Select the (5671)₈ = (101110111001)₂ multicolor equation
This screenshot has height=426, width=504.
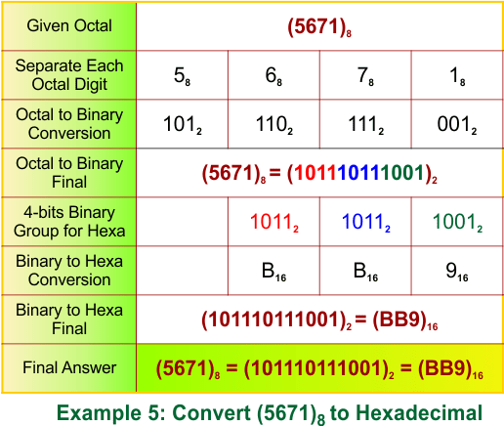coord(319,173)
